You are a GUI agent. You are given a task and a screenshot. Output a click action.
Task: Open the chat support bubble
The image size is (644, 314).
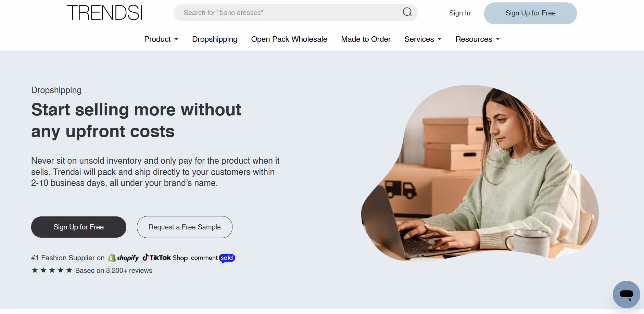pyautogui.click(x=626, y=294)
